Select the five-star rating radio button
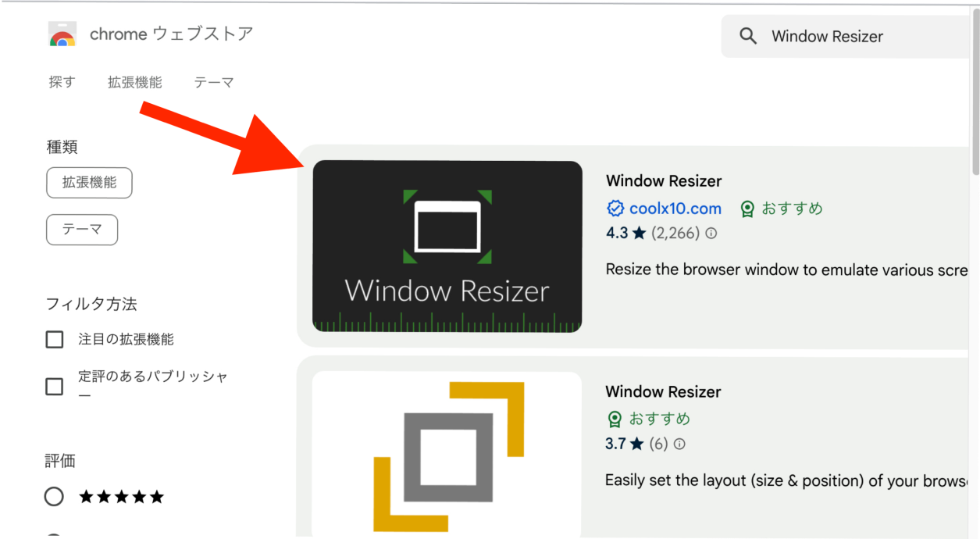The image size is (980, 539). click(54, 496)
